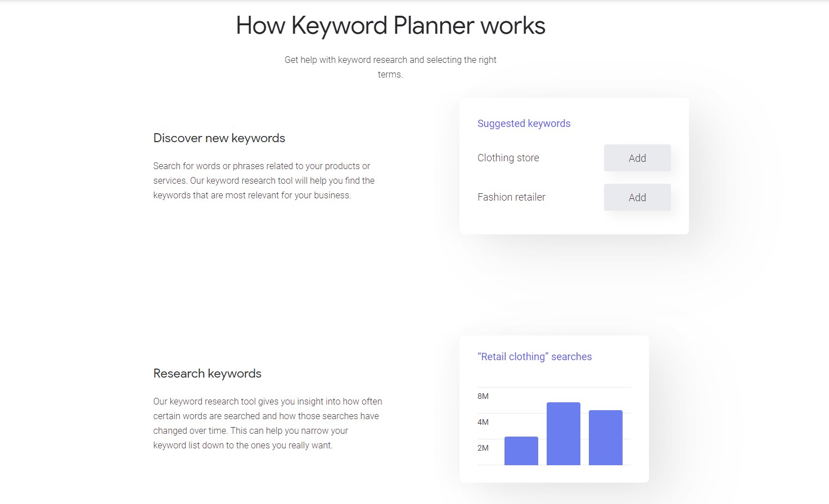Image resolution: width=829 pixels, height=504 pixels.
Task: Click the Discover new keywords description paragraph
Action: (264, 180)
